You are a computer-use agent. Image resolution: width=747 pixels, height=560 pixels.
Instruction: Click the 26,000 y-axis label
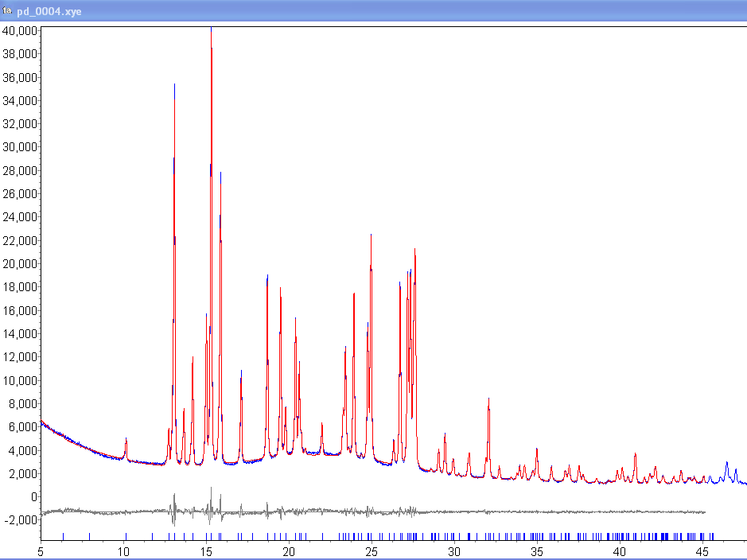coord(20,194)
